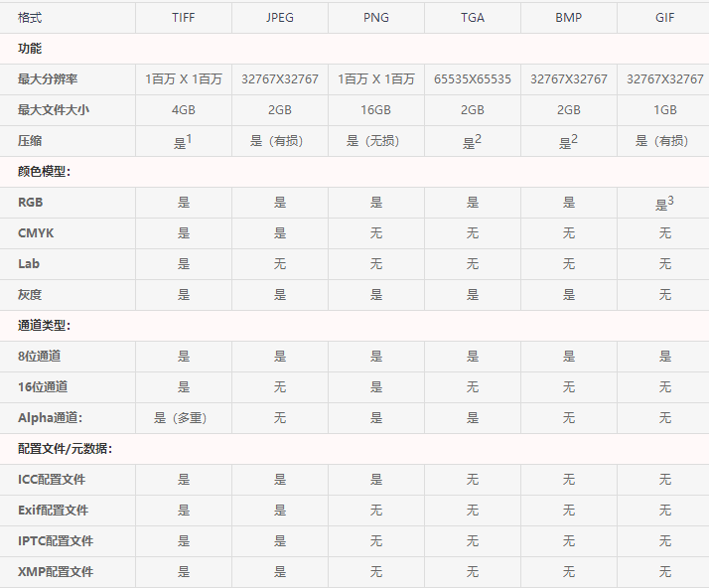Click the 无 cell for GIF 灰度

tap(664, 294)
